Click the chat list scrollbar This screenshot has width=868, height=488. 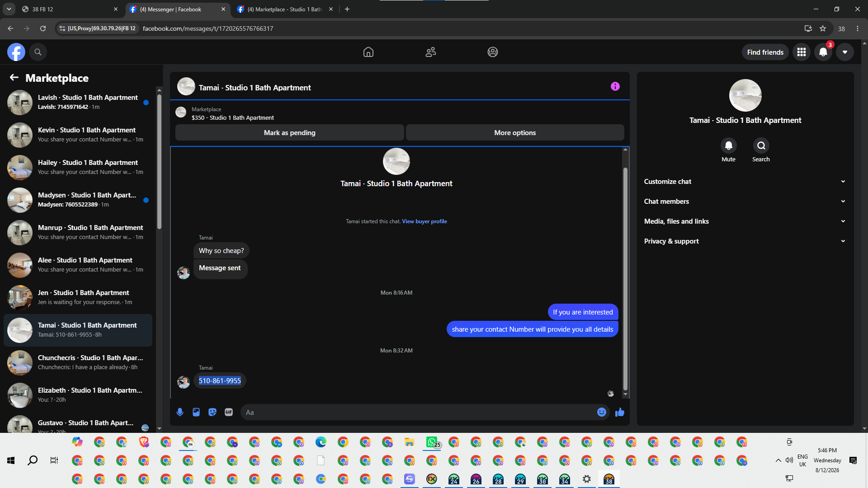tap(159, 161)
